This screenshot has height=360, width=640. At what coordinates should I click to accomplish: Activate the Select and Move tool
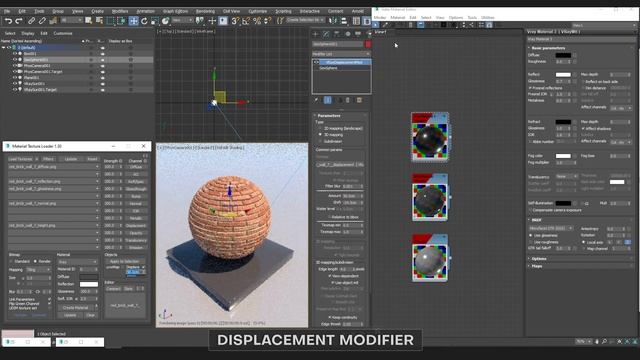coord(133,20)
